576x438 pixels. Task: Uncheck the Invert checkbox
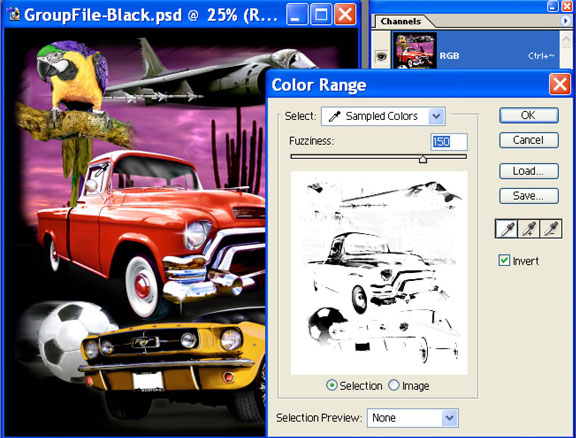[504, 260]
